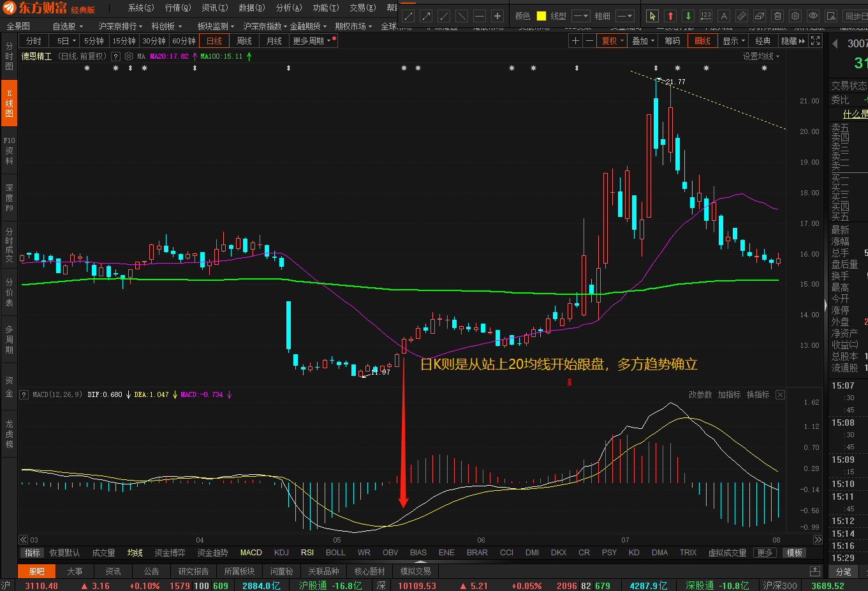This screenshot has height=591, width=868.
Task: Select the KDJ indicator
Action: tap(281, 553)
